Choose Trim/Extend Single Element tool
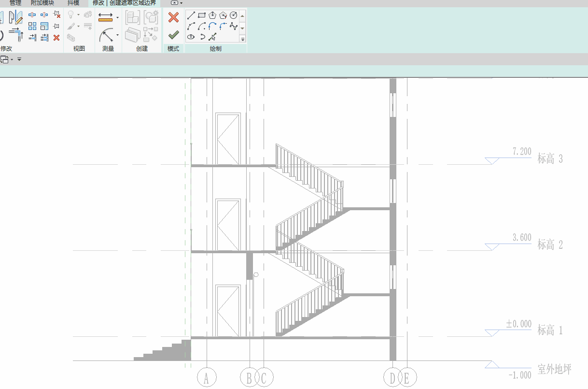Image resolution: width=588 pixels, height=389 pixels. (32, 37)
